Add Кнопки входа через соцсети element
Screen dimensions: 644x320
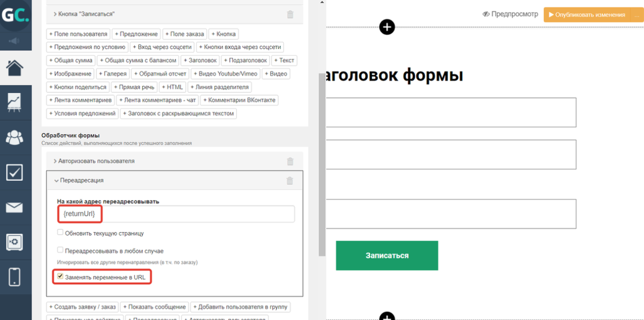coord(240,47)
